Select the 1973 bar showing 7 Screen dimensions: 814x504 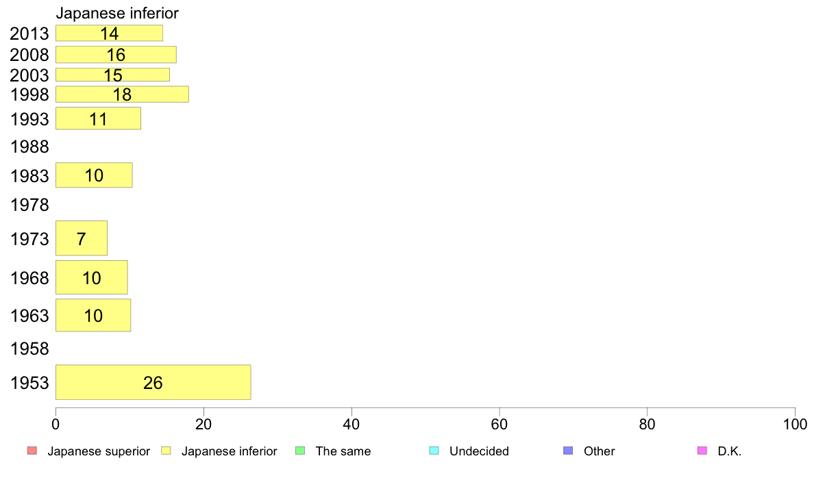[82, 238]
